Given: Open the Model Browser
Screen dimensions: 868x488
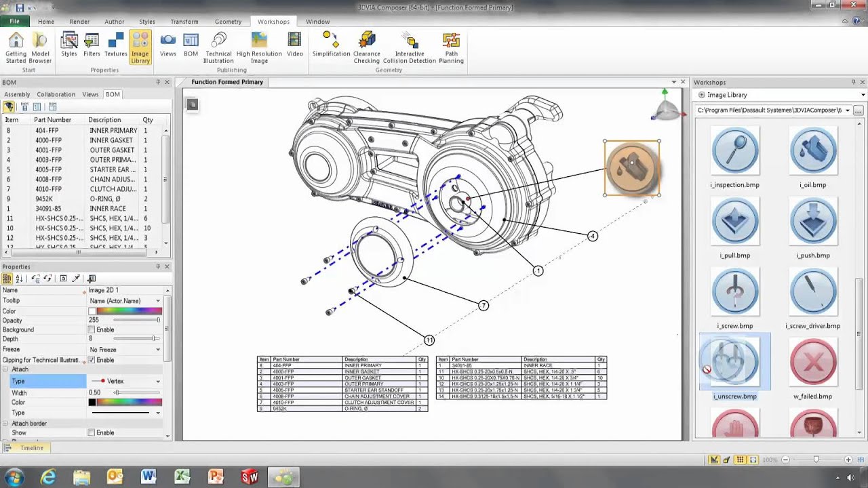Looking at the screenshot, I should 40,48.
